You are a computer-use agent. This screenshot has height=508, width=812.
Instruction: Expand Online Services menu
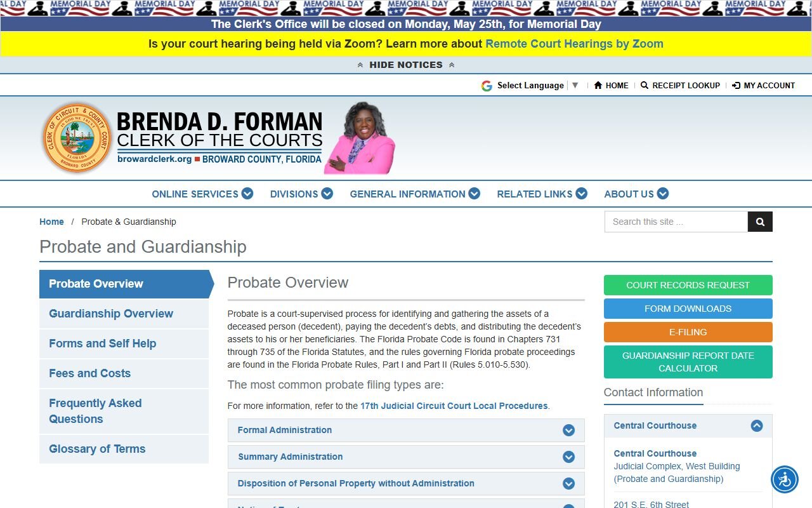[202, 194]
